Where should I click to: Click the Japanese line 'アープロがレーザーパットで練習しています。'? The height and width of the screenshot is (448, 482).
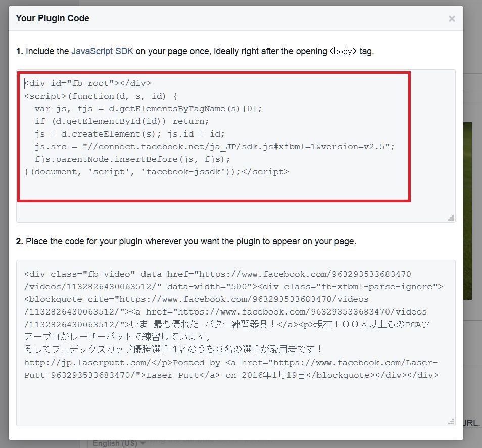coord(118,337)
